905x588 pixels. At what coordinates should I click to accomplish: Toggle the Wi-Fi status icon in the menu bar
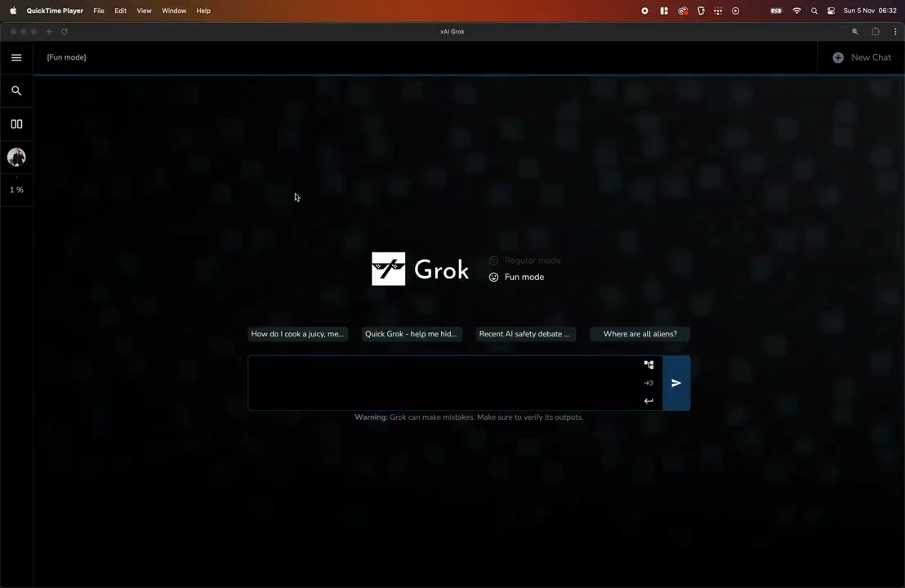click(x=796, y=11)
